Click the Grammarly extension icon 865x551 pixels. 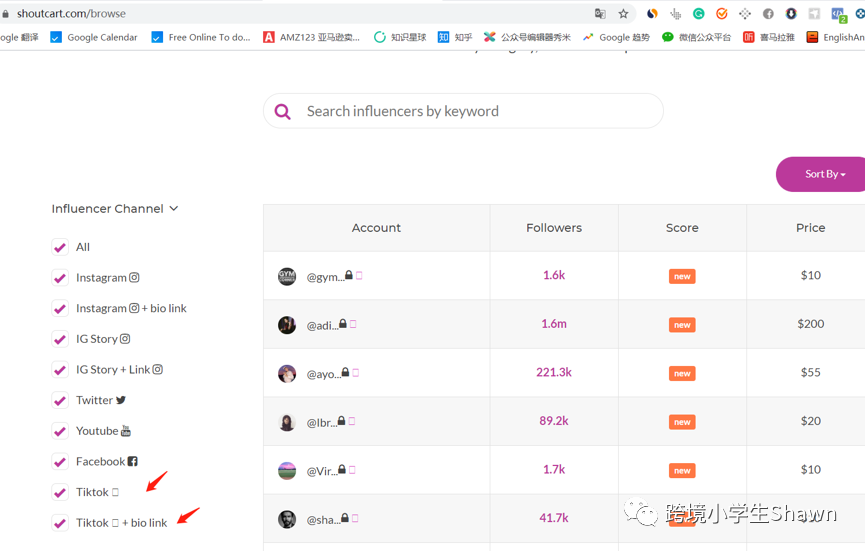[699, 14]
